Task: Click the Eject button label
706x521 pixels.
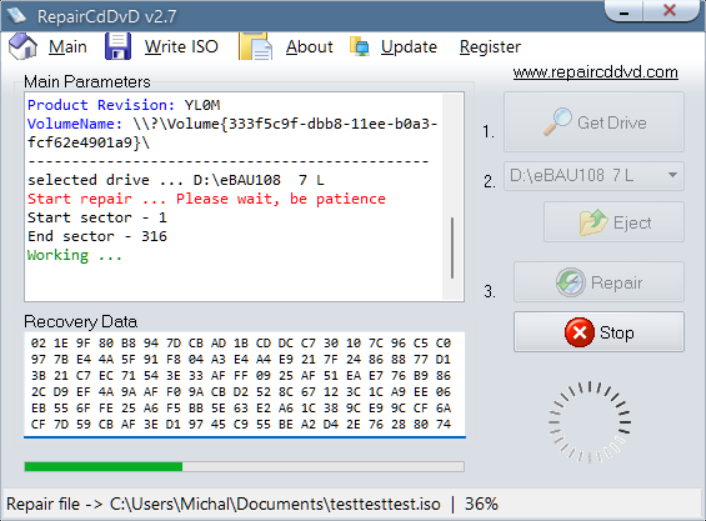Action: point(632,222)
